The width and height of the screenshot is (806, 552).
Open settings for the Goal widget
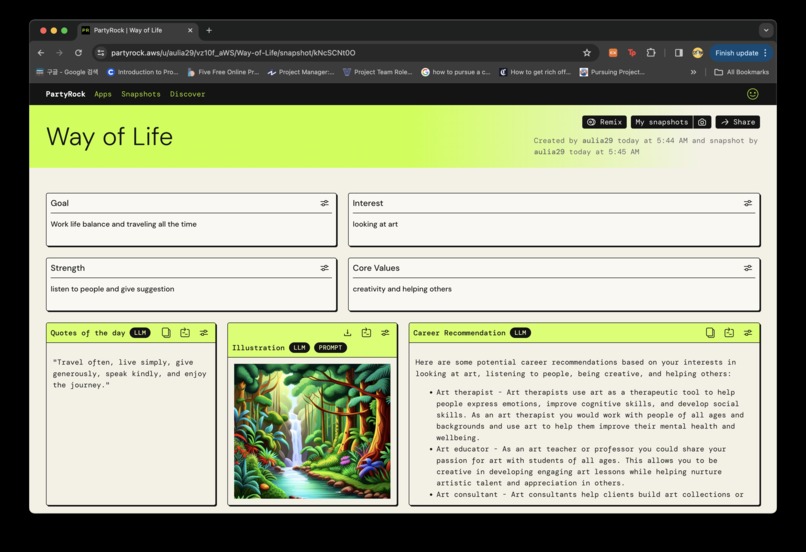pos(324,203)
